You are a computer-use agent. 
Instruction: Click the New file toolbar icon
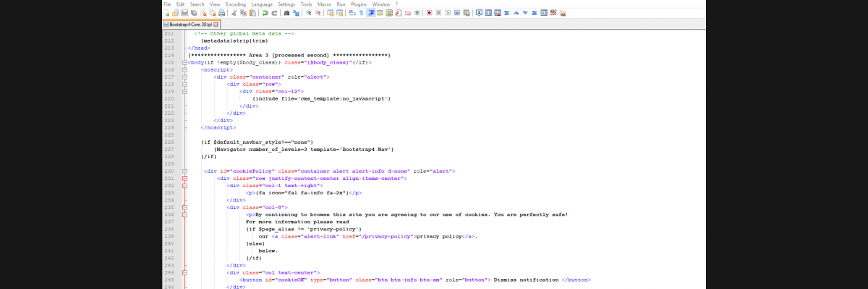[166, 13]
